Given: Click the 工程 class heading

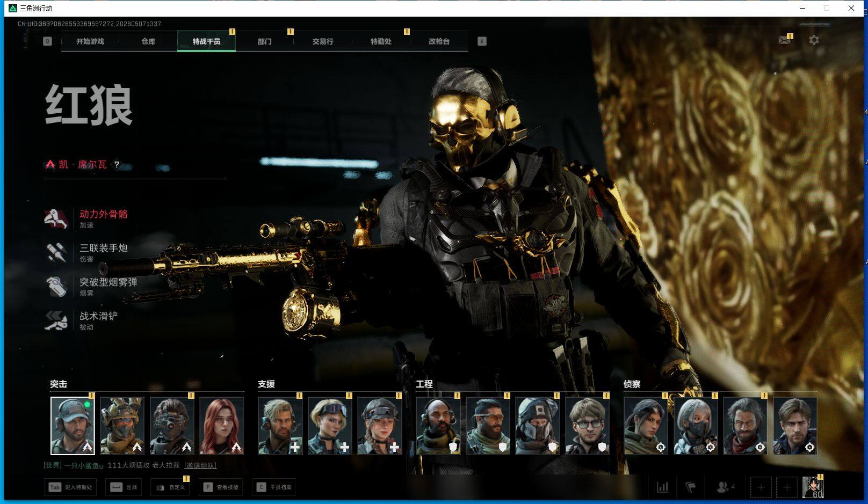Looking at the screenshot, I should tap(424, 384).
